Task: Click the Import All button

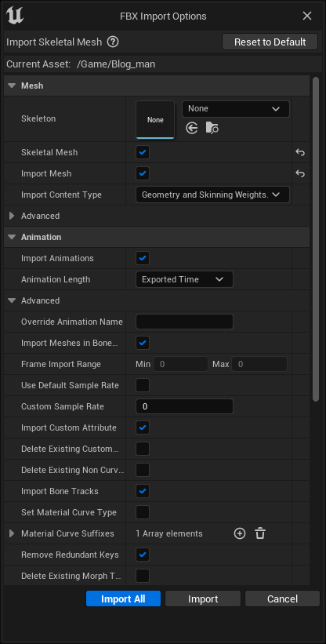Action: pyautogui.click(x=124, y=599)
